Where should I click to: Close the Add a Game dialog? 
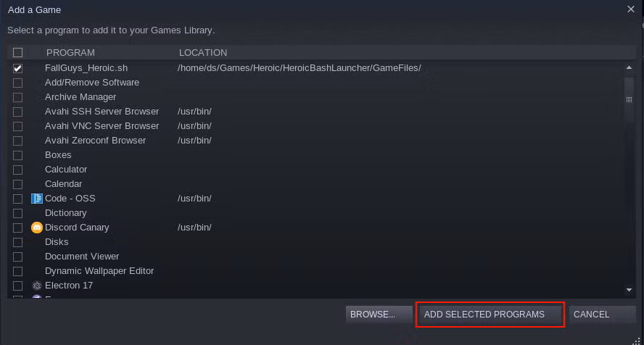tap(631, 9)
